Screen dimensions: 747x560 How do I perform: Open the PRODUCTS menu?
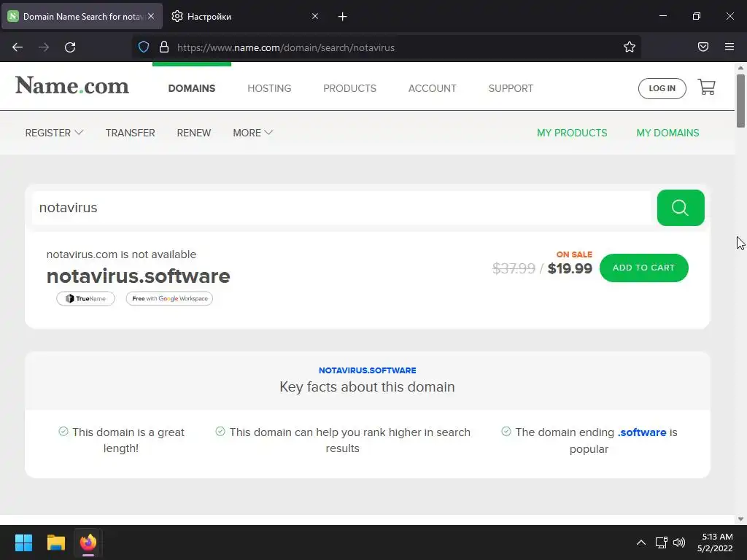point(349,88)
